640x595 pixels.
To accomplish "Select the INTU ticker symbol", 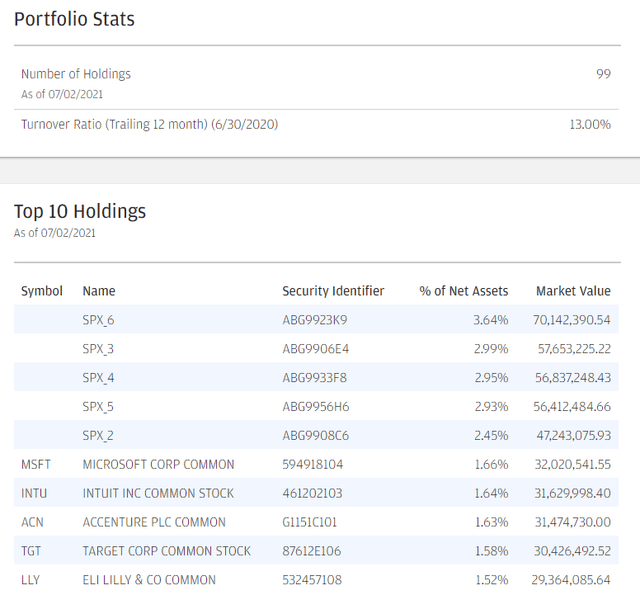I will click(34, 493).
